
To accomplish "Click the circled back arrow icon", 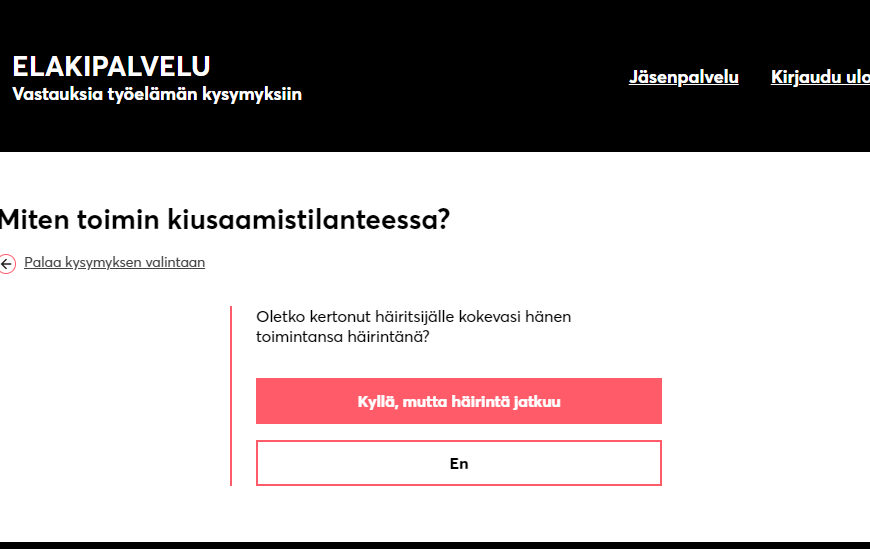I will [x=7, y=264].
